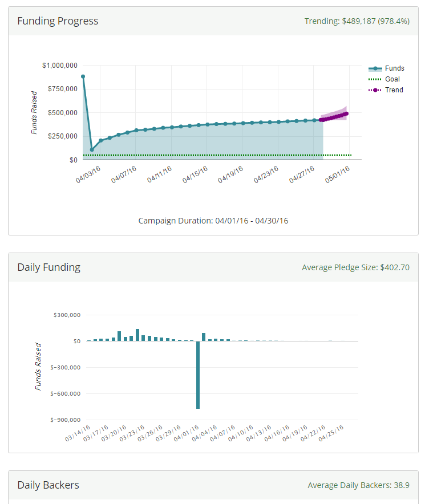Click the Funding Progress panel heading

(58, 21)
